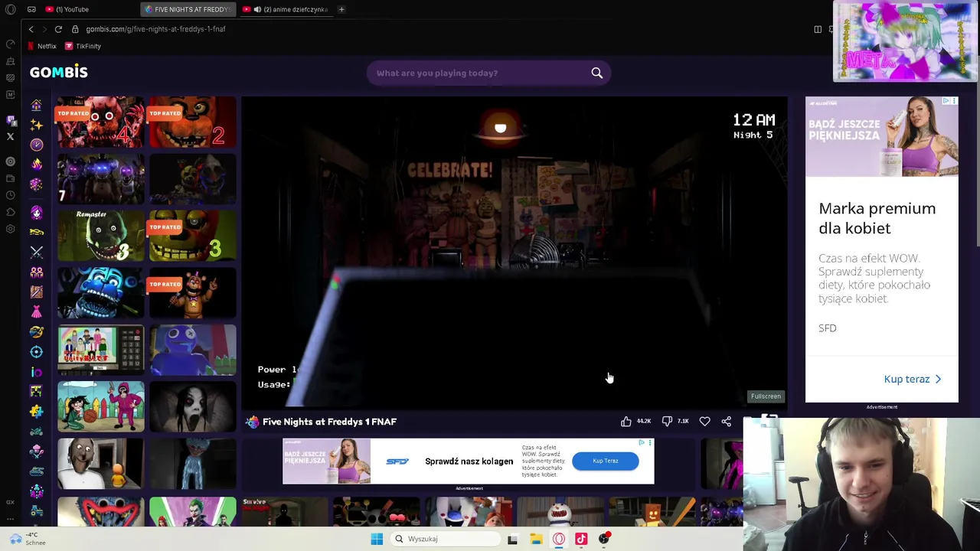Reload the page with refresh icon
The height and width of the screenshot is (551, 980).
pyautogui.click(x=58, y=29)
